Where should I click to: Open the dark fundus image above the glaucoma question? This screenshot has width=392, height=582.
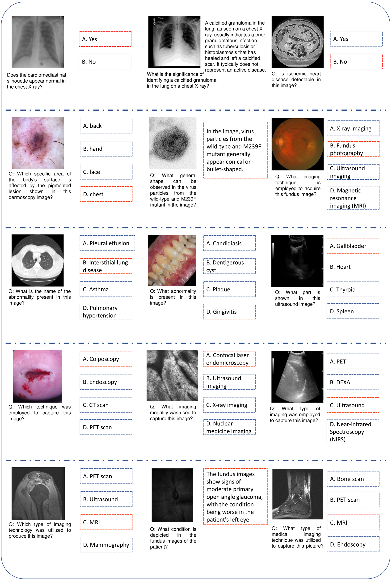pos(172,495)
